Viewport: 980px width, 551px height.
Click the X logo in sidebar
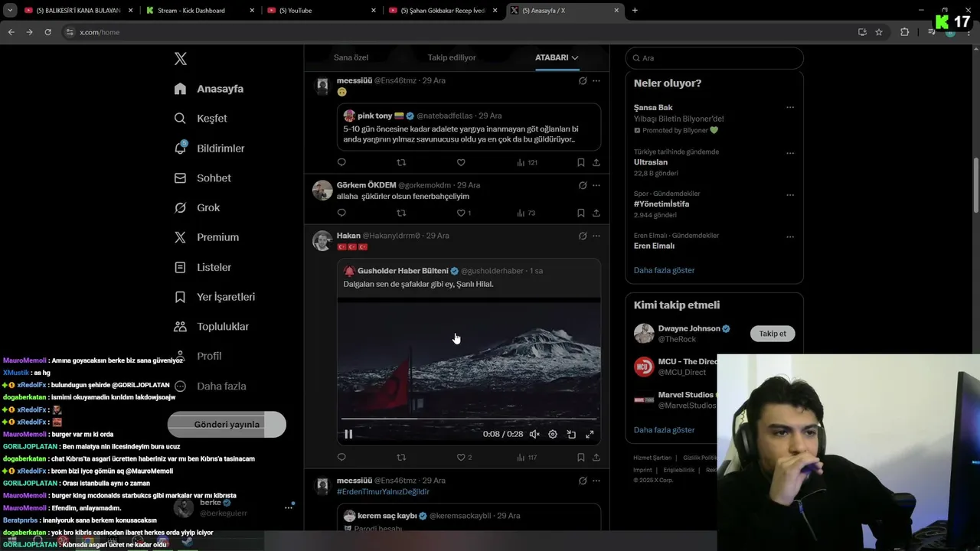click(x=181, y=59)
